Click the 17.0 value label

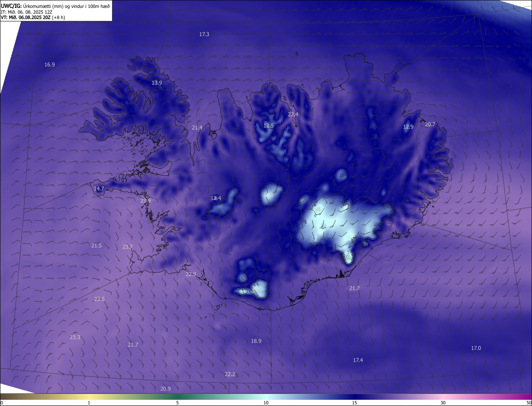click(x=476, y=348)
